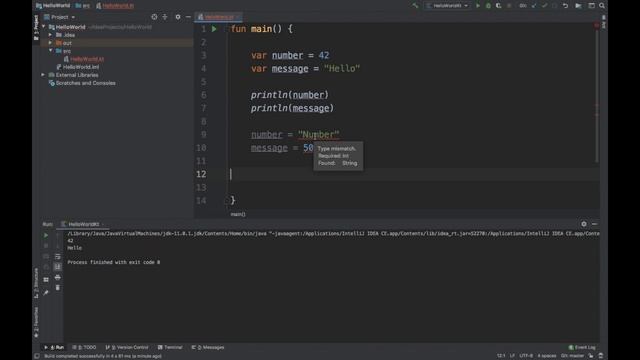Click the revert undo arrow in toolbar

coord(565,6)
